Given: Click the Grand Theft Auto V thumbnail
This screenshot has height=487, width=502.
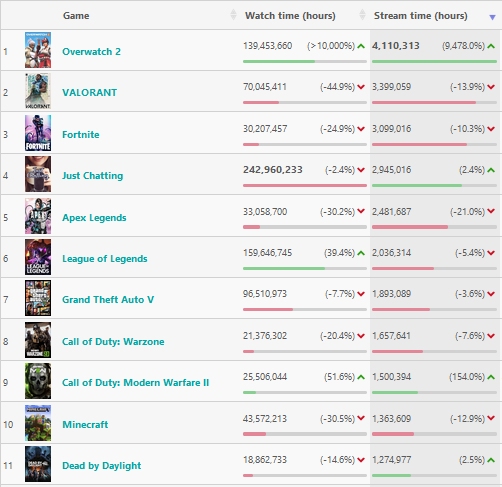Looking at the screenshot, I should click(38, 298).
